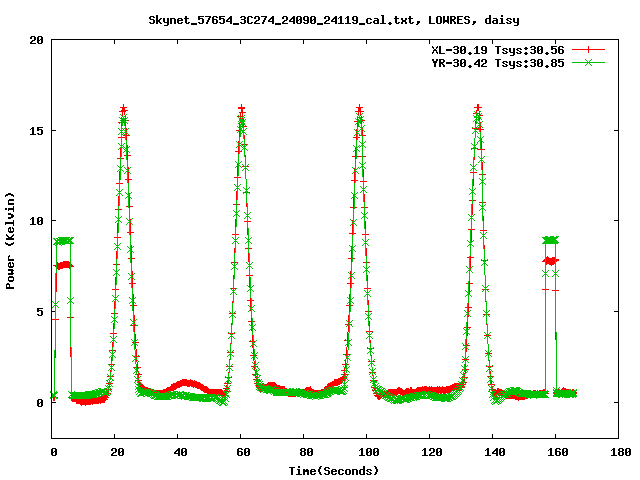Click the plot title Skynet_57654_3C274 text

[334, 20]
